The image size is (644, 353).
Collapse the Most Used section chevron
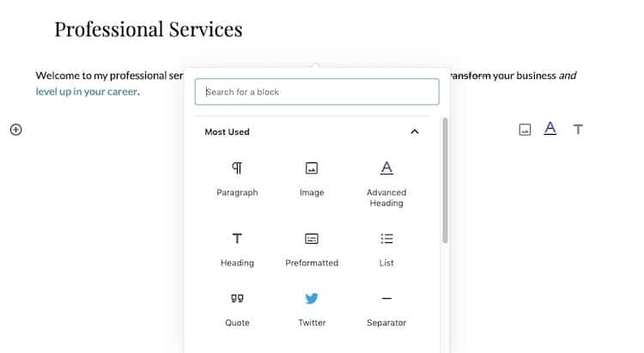pyautogui.click(x=415, y=132)
